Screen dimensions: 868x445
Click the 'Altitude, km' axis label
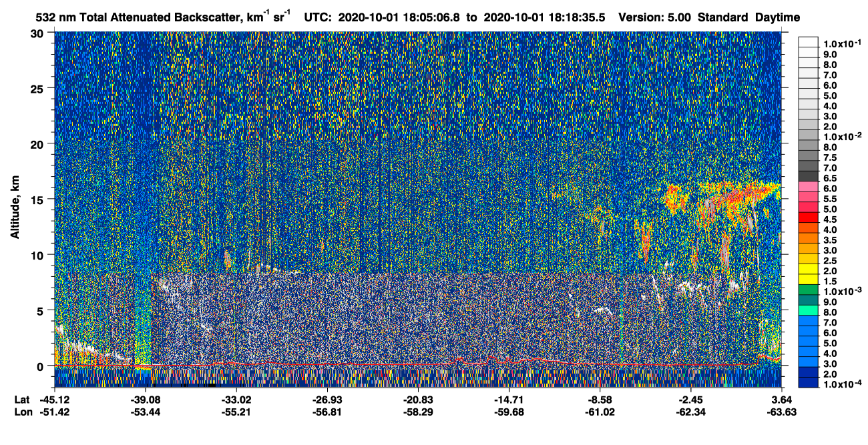click(15, 207)
